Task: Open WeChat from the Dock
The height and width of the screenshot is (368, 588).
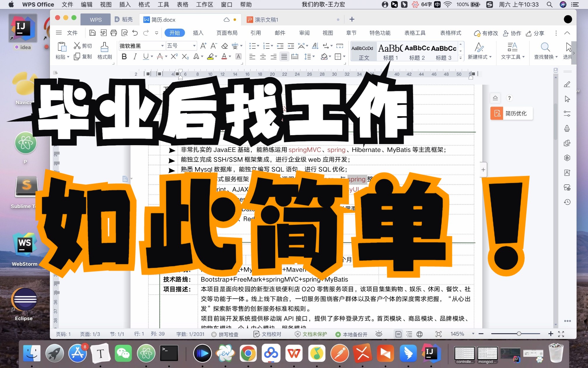Action: pyautogui.click(x=123, y=353)
